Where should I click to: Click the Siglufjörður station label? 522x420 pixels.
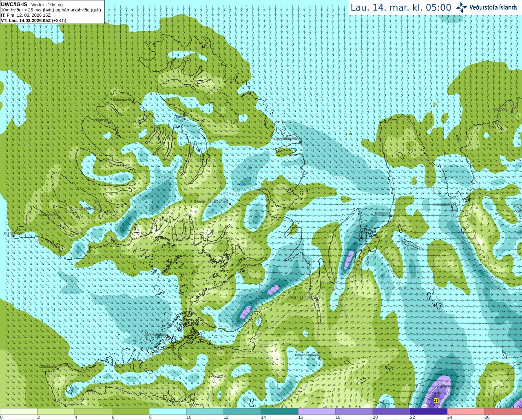point(502,109)
